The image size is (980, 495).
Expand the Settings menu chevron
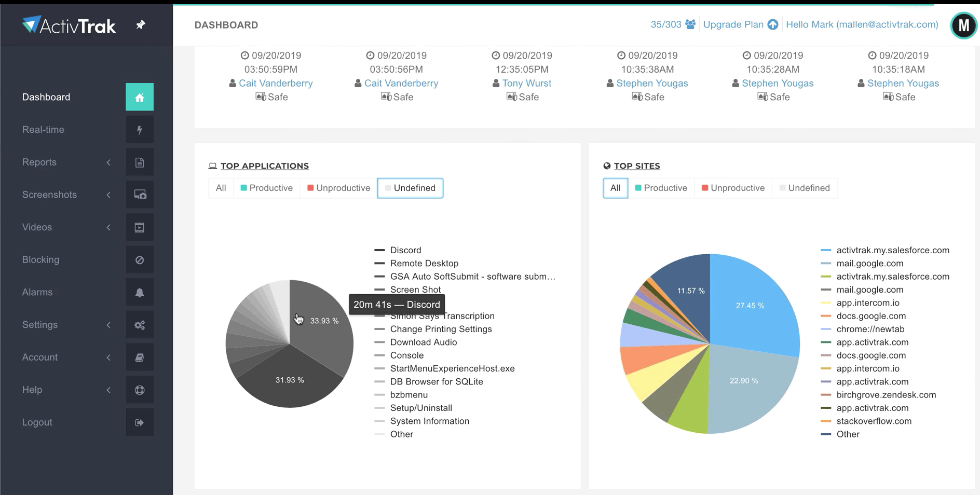tap(108, 325)
